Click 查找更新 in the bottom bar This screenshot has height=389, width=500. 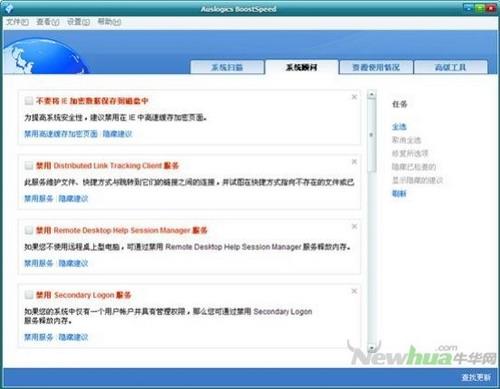(x=476, y=377)
